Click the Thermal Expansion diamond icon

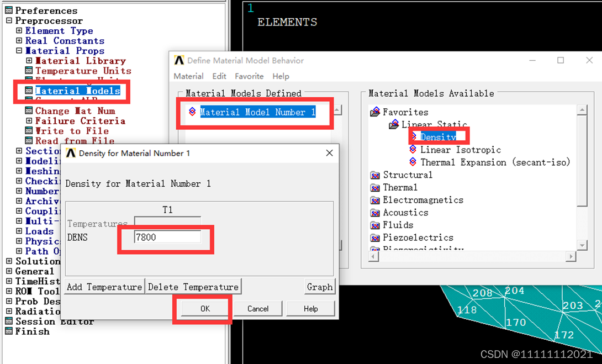tap(413, 162)
